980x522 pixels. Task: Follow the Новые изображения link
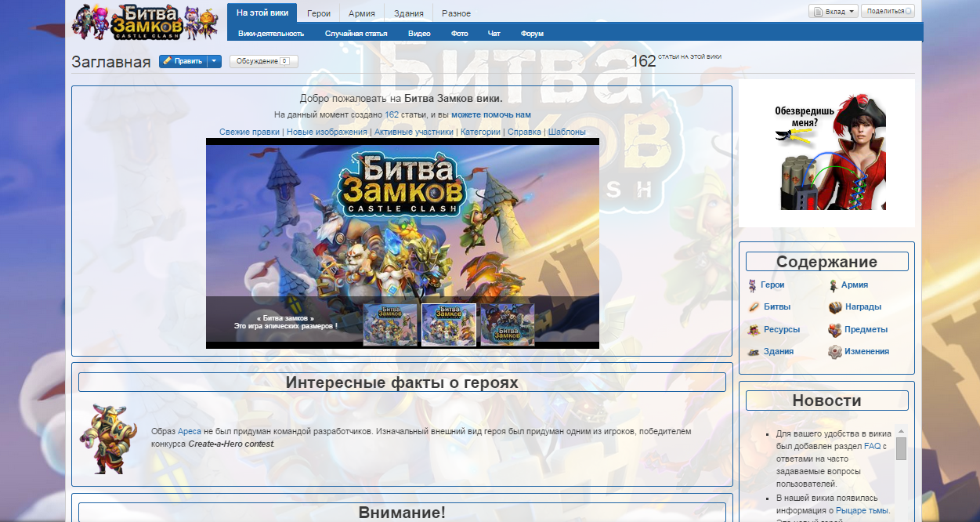pos(327,132)
